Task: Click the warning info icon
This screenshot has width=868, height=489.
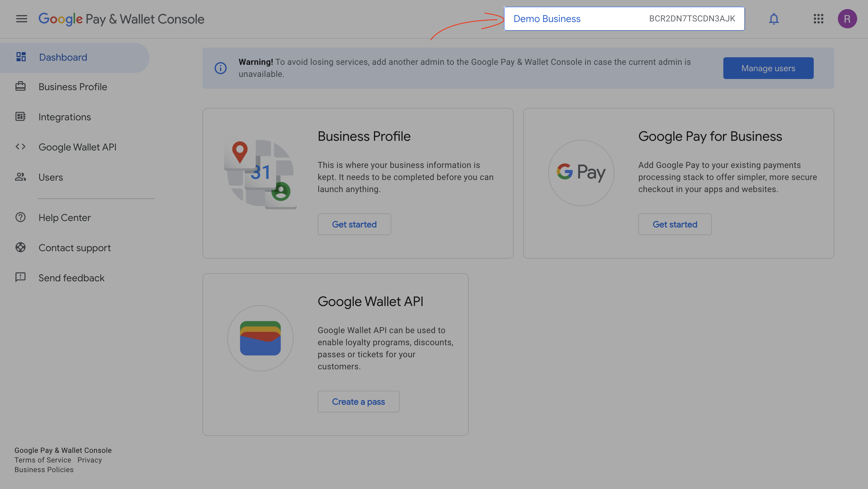Action: 220,68
